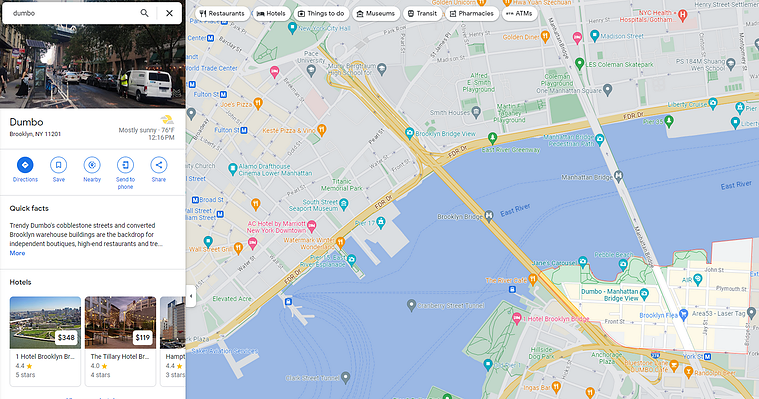Viewport: 759px width, 399px height.
Task: Click the ATMs filter chip
Action: pyautogui.click(x=519, y=14)
